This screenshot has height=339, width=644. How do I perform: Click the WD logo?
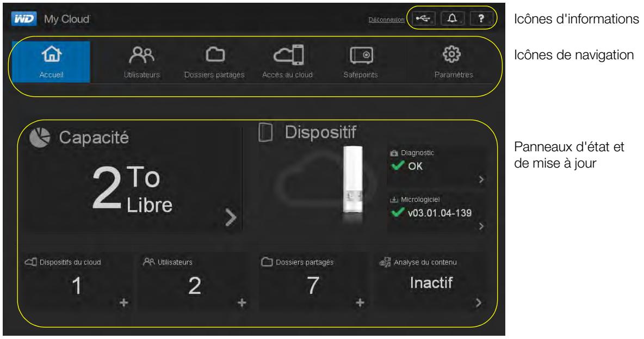click(24, 19)
